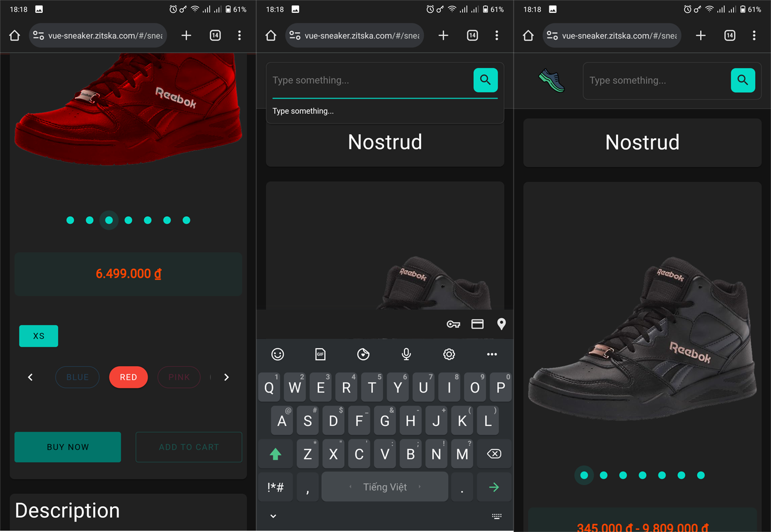Open tab switcher in middle phone browser
The image size is (771, 532).
[x=472, y=36]
